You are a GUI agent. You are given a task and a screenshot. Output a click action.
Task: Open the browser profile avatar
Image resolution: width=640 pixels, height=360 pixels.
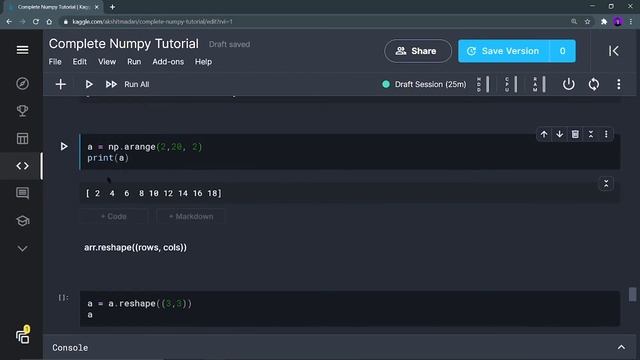coord(618,22)
